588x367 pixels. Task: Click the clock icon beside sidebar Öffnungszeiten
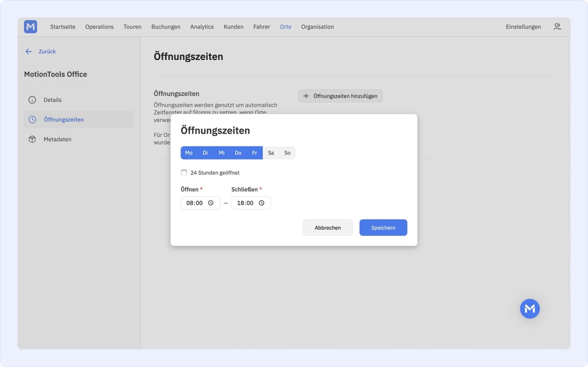pyautogui.click(x=32, y=119)
